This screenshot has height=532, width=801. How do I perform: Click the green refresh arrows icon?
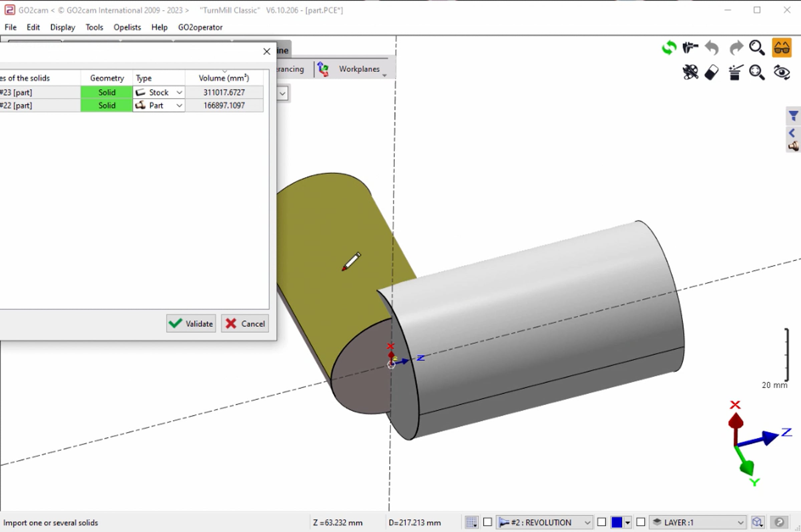[669, 48]
